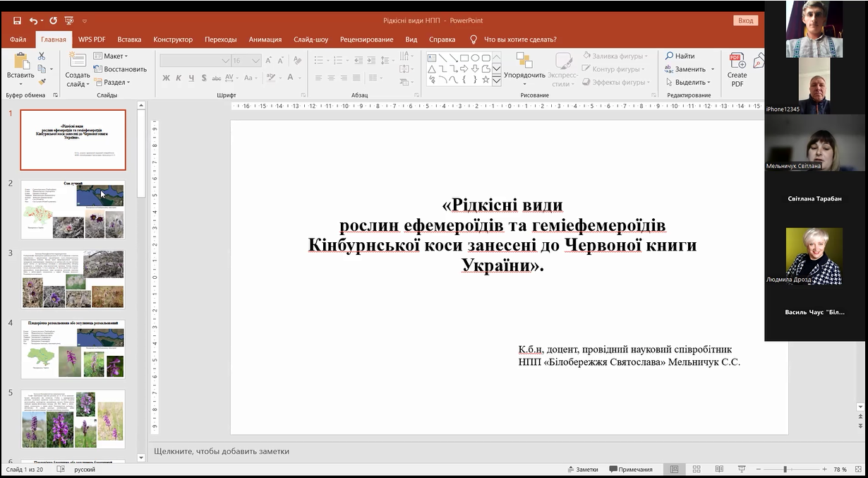868x478 pixels.
Task: Open the Анимация tab
Action: pos(265,40)
